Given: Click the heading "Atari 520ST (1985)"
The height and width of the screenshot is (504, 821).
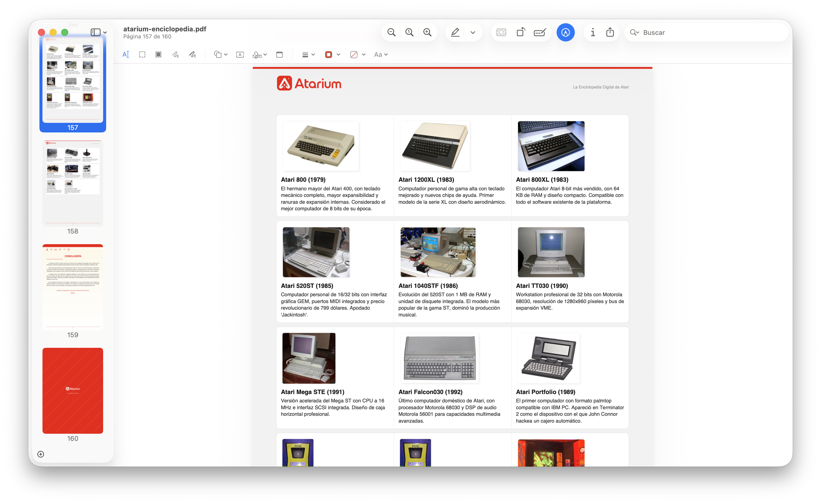Looking at the screenshot, I should tap(307, 286).
